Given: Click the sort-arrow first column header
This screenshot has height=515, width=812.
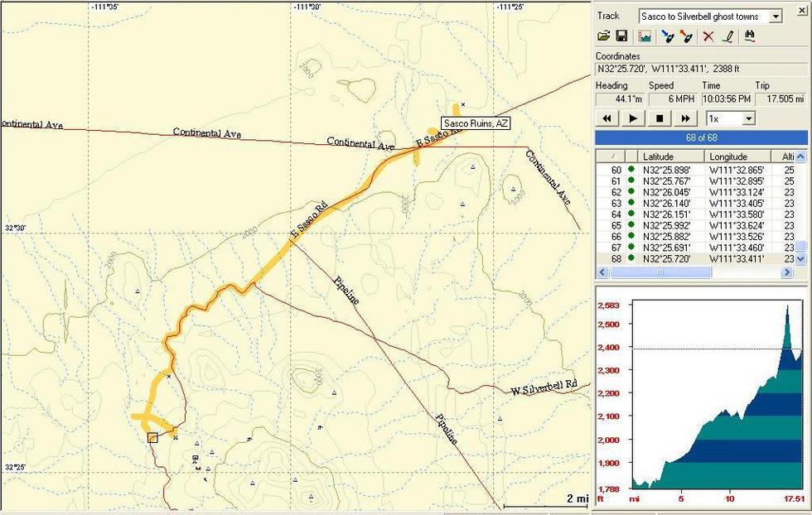Looking at the screenshot, I should click(610, 156).
